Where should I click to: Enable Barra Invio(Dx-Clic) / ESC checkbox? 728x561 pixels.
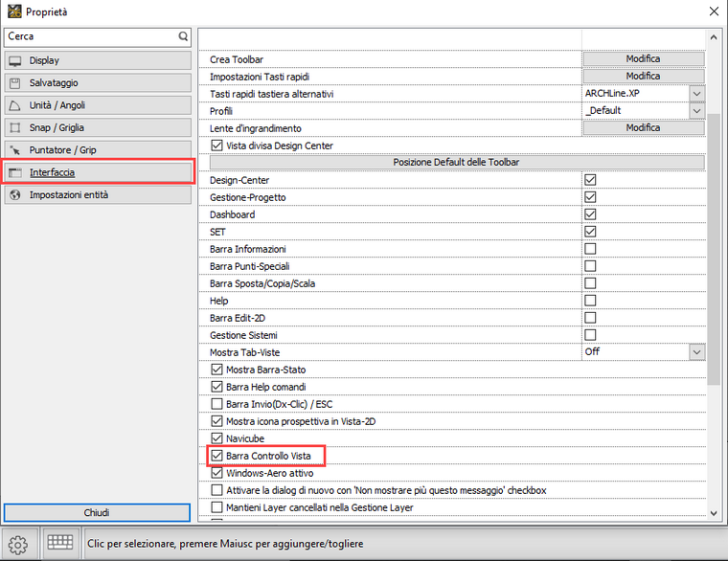(216, 404)
